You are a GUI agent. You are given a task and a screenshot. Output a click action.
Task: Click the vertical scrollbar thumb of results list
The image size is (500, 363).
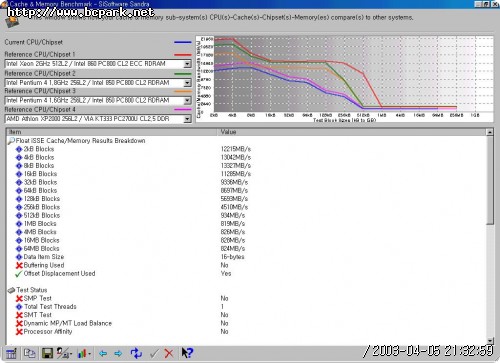pyautogui.click(x=490, y=180)
